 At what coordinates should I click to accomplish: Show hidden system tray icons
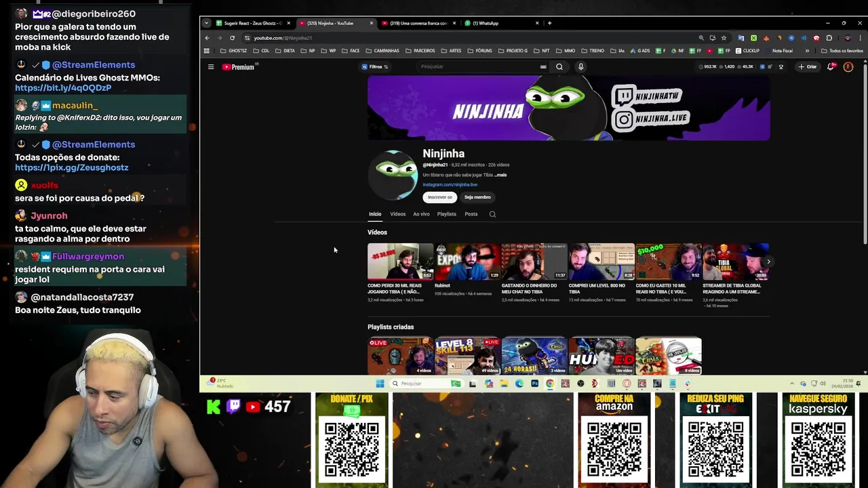click(791, 384)
